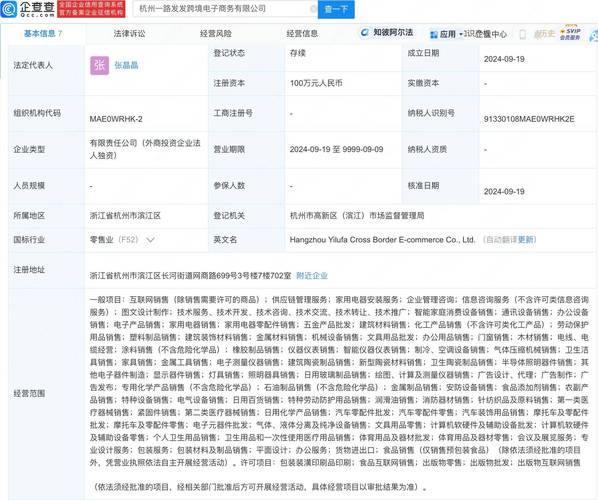Click the registered address 网商路699号 text
This screenshot has height=500, width=598.
tap(190, 275)
